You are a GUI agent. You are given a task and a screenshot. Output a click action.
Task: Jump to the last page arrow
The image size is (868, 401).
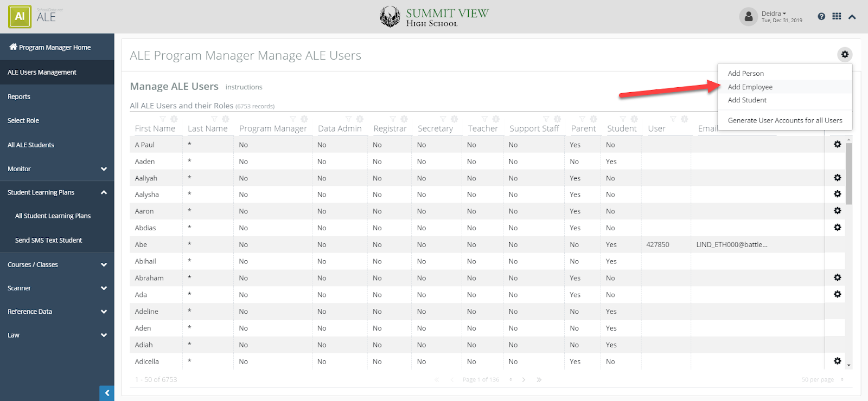click(539, 380)
